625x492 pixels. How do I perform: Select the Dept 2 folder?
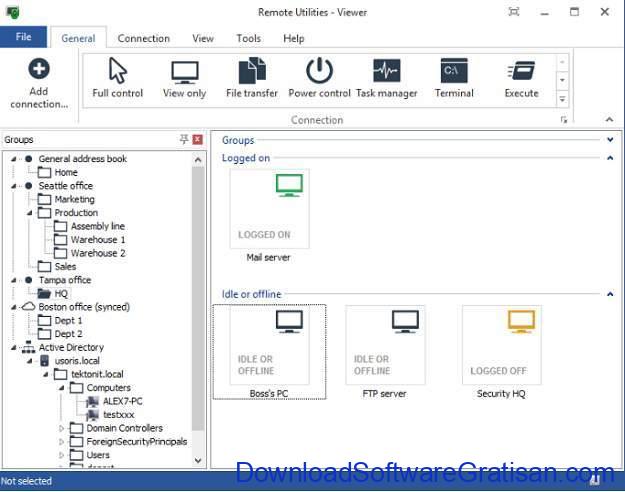click(x=60, y=334)
